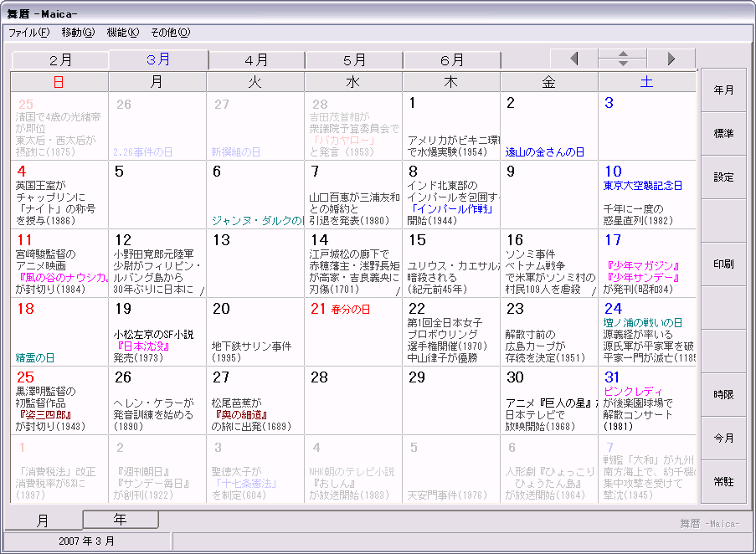
Task: Select March 3 date cell
Action: click(x=647, y=126)
